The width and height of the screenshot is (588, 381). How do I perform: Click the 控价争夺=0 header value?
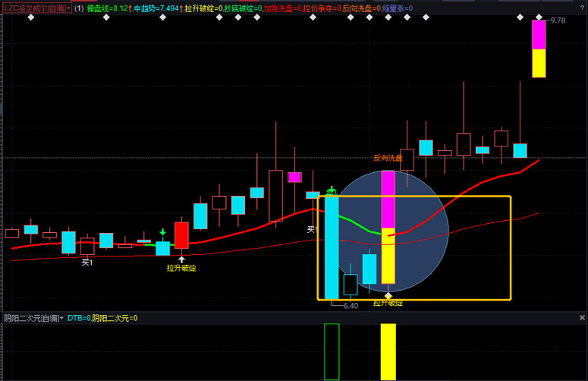point(322,8)
